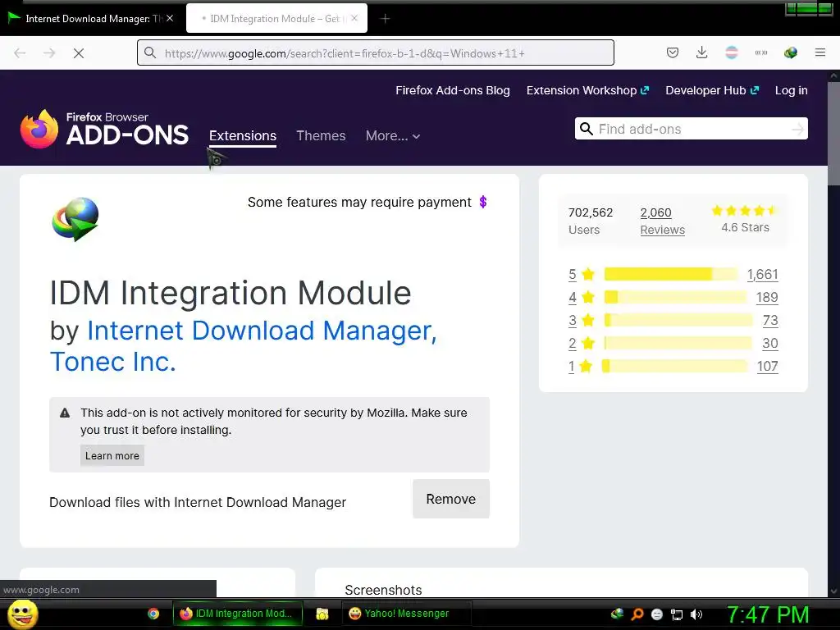Click the page vertical scrollbar thumb

pos(833,134)
